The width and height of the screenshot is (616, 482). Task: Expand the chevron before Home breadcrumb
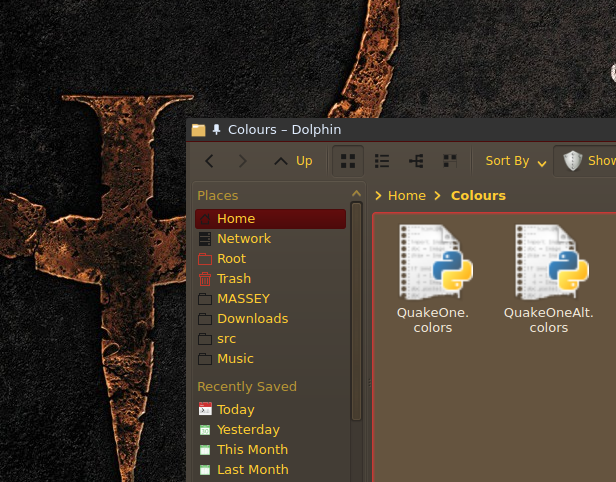coord(378,196)
